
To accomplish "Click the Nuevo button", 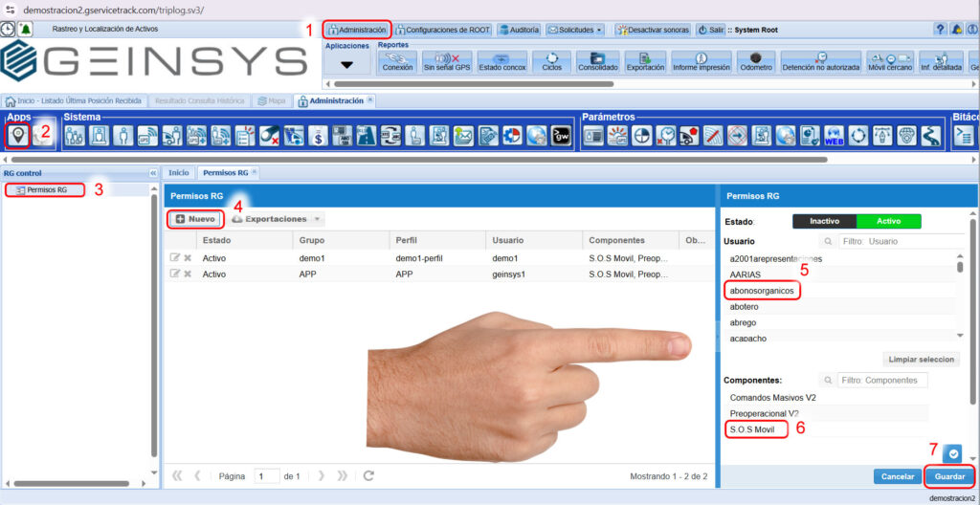I will tap(195, 219).
